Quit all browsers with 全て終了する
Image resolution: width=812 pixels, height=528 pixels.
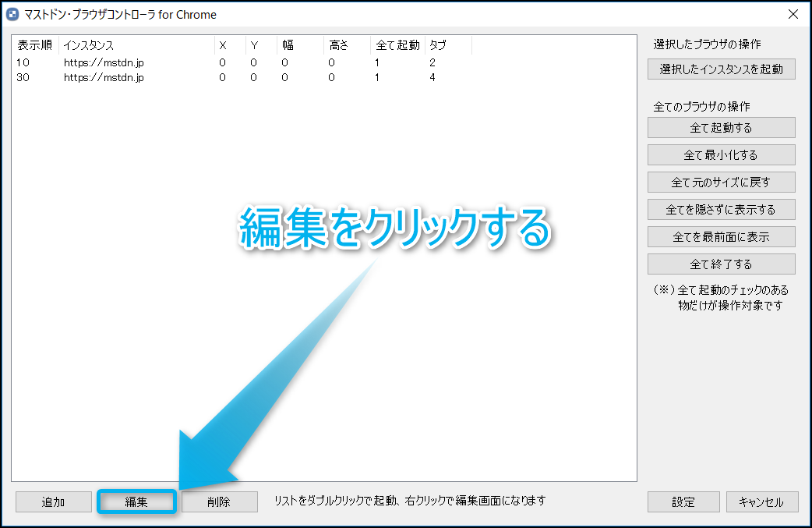click(x=721, y=264)
